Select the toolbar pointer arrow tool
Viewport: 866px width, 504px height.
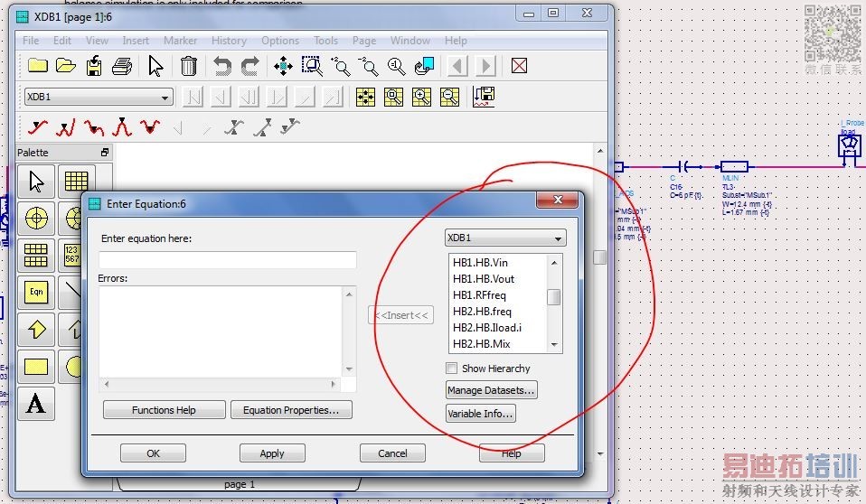[155, 66]
